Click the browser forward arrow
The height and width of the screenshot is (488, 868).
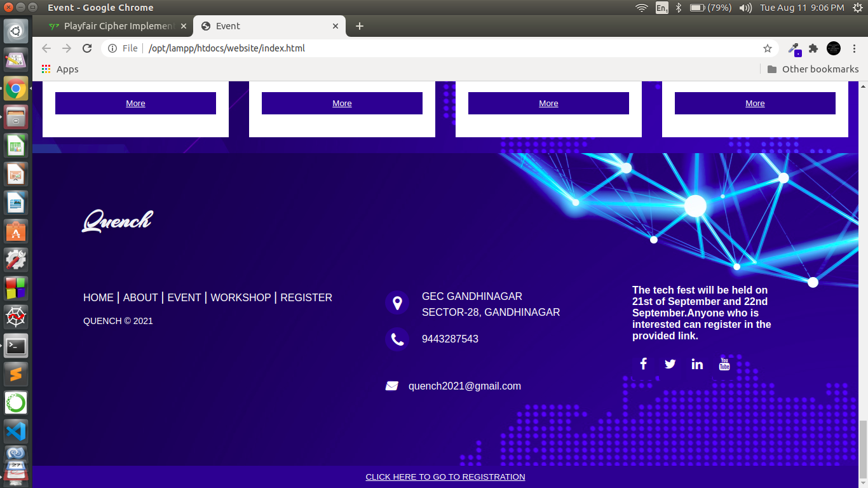(67, 48)
